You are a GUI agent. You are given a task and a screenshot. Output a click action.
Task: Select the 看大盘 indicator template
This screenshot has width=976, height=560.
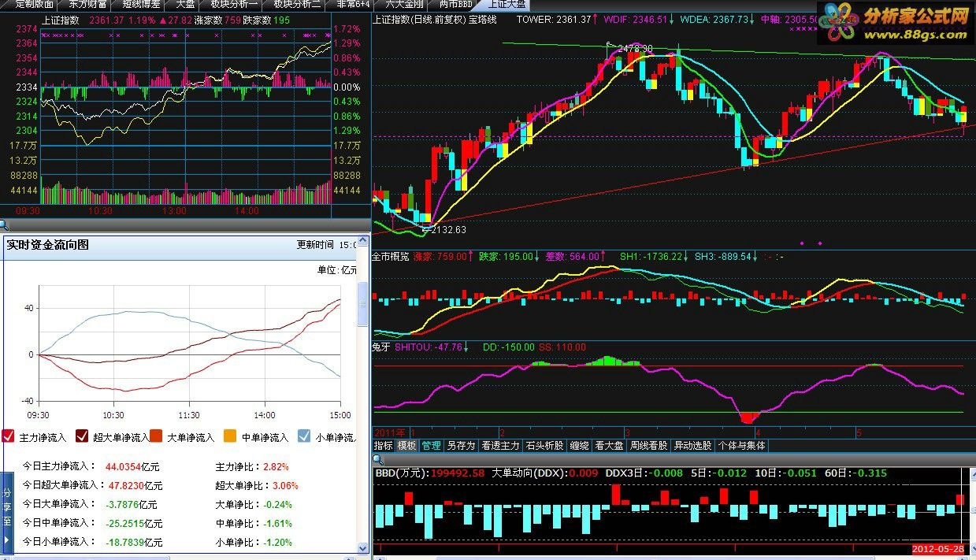click(x=609, y=446)
